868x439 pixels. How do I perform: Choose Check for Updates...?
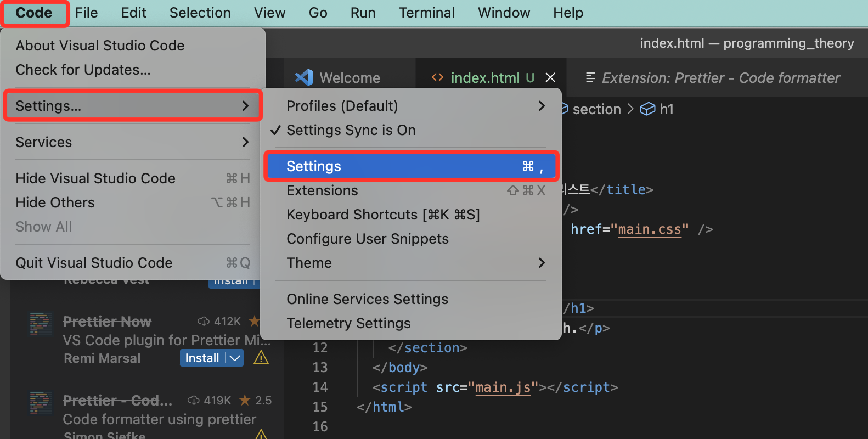132,70
